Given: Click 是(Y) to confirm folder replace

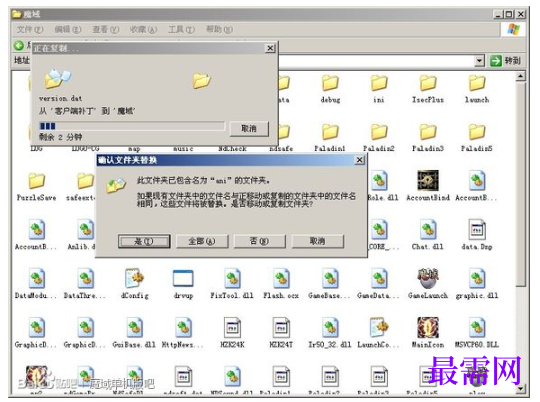Looking at the screenshot, I should click(144, 241).
